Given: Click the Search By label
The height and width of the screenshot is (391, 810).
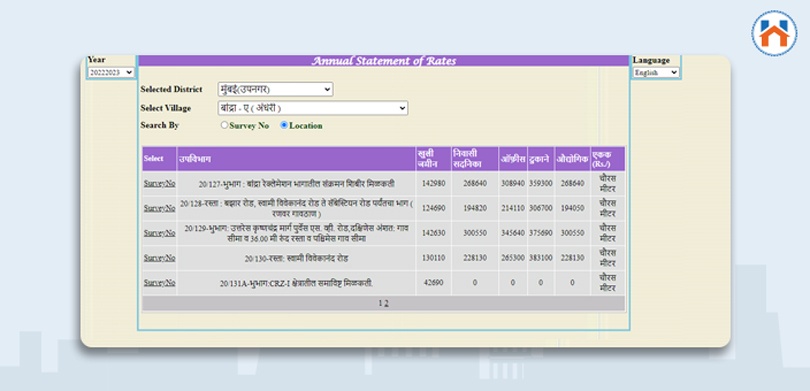Looking at the screenshot, I should pos(160,126).
